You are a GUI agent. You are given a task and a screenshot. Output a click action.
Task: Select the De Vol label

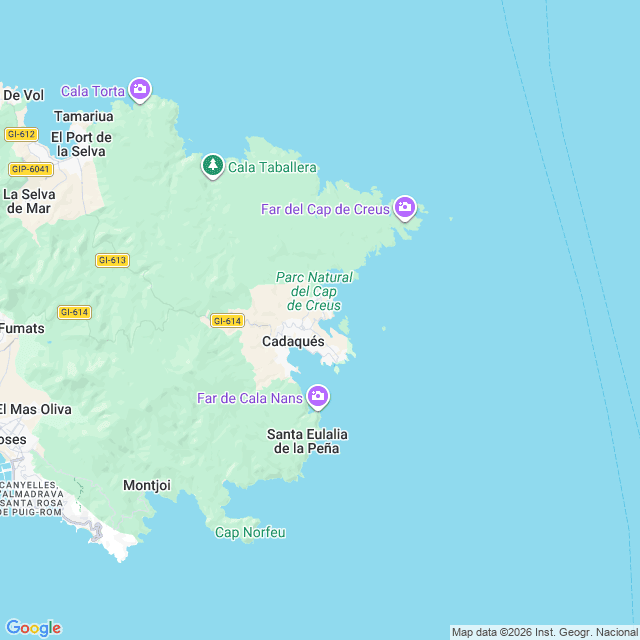(x=23, y=96)
